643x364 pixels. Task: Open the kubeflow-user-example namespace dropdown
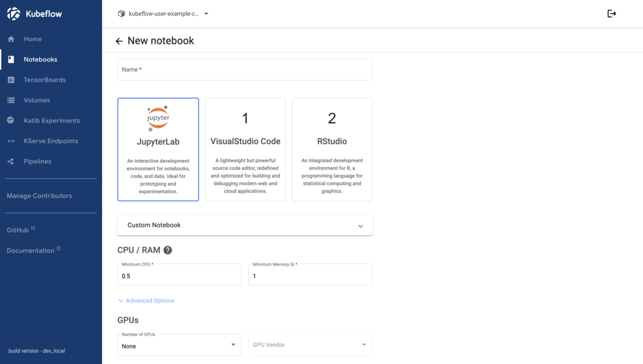click(163, 13)
